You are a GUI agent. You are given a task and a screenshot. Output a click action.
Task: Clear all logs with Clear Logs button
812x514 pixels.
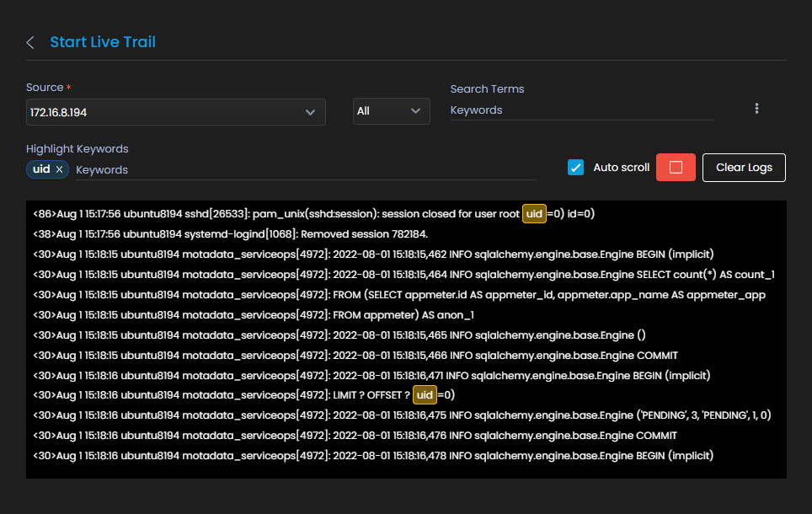(x=744, y=168)
